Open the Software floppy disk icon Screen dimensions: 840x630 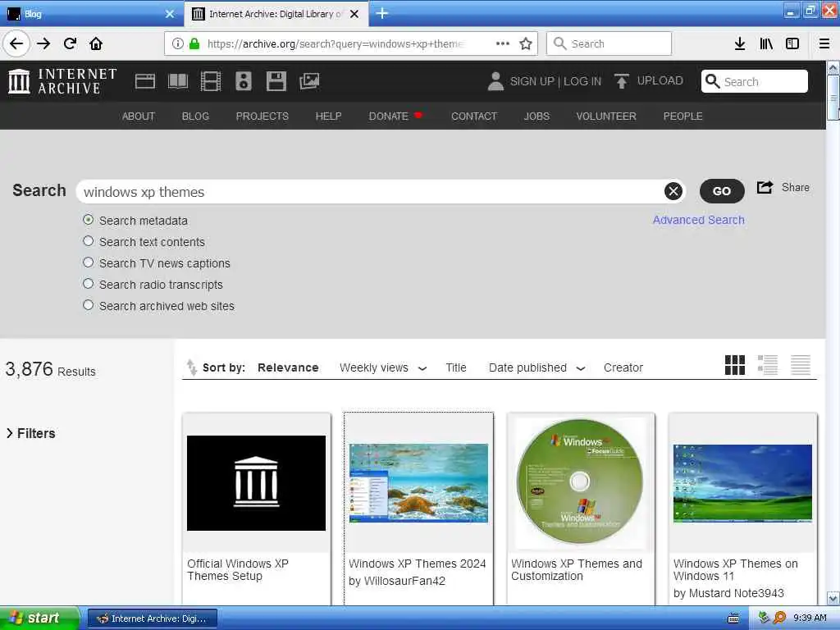pyautogui.click(x=276, y=81)
